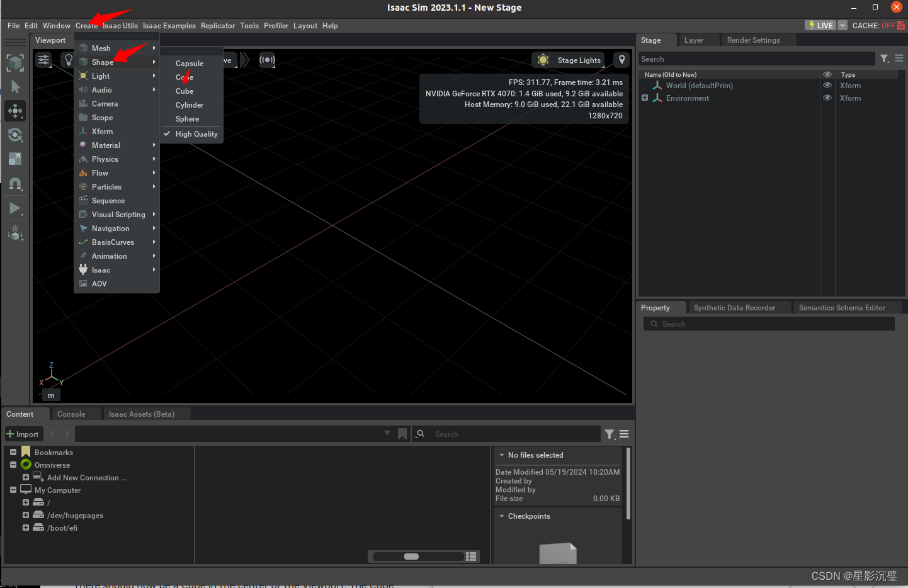
Task: Switch to Isaac Assets (Beta) tab
Action: 142,414
